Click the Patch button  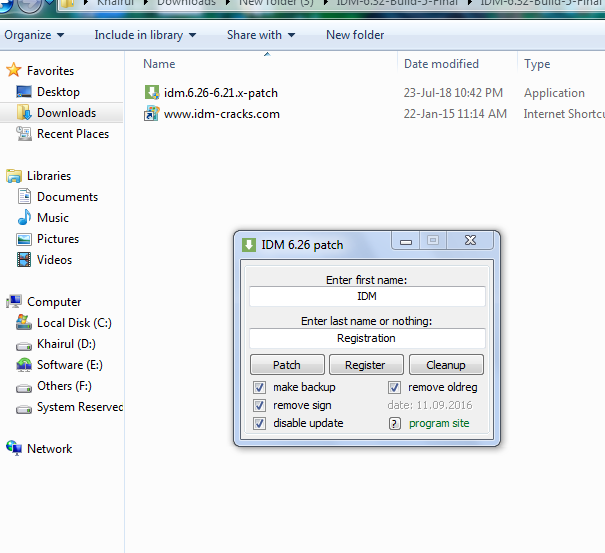point(287,365)
